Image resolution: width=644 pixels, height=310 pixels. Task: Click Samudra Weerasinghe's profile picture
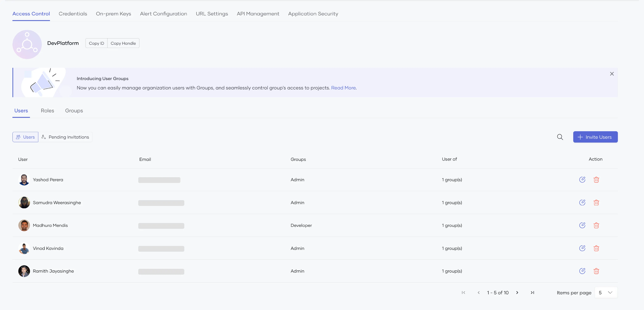tap(24, 202)
